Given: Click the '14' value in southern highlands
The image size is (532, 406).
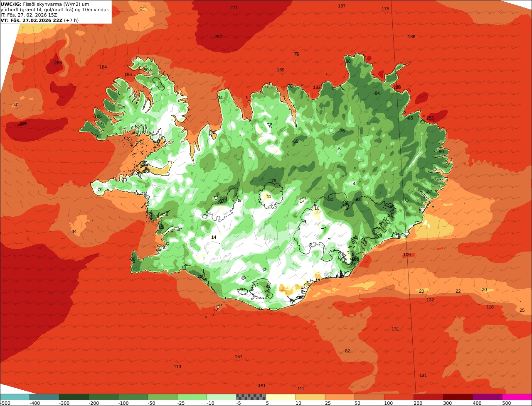Looking at the screenshot, I should point(214,237).
